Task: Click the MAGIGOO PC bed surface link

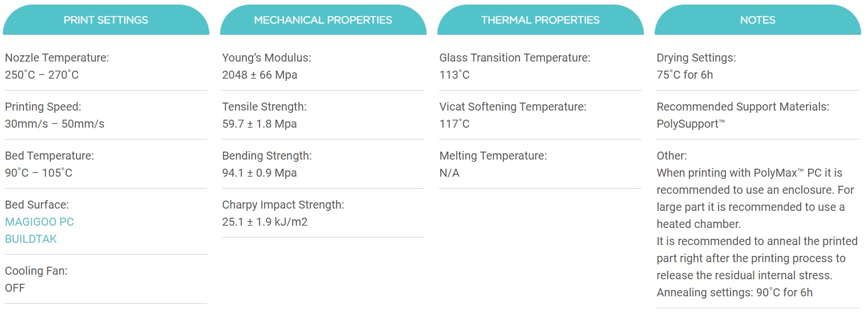Action: 39,222
